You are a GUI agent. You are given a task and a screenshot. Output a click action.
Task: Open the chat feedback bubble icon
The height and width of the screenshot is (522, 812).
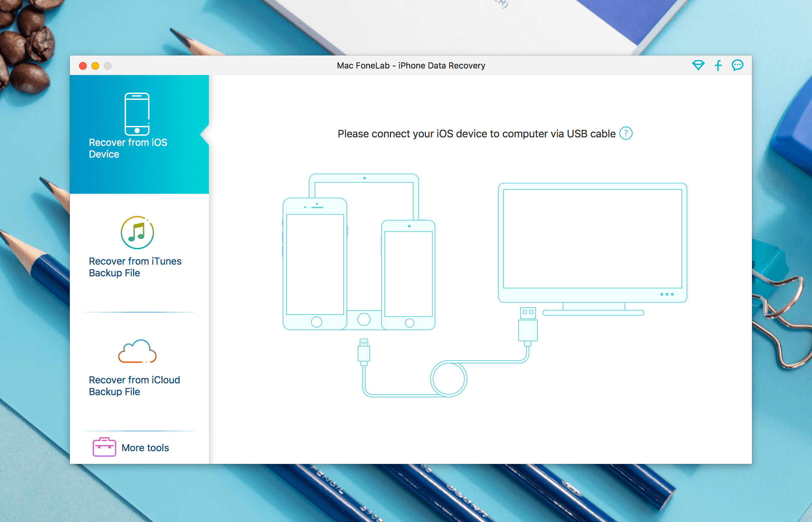[x=737, y=65]
